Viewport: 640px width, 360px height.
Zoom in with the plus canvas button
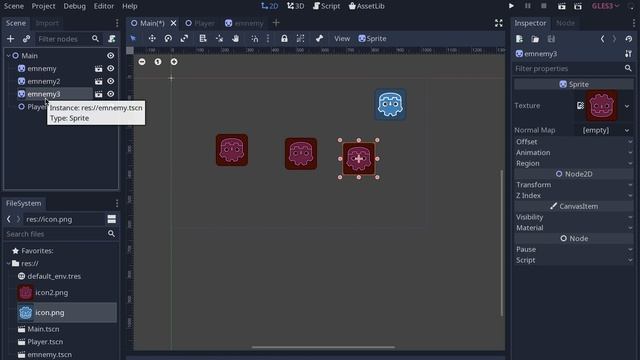click(x=174, y=62)
